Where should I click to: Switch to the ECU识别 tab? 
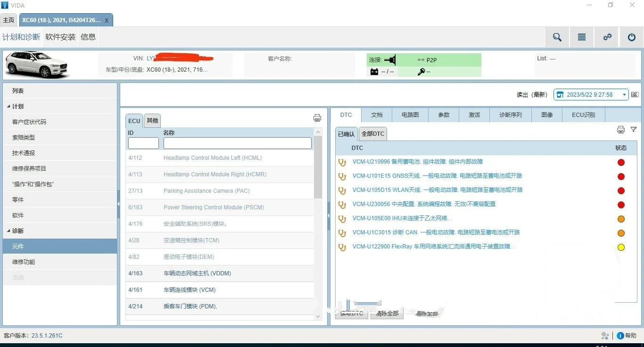[584, 115]
